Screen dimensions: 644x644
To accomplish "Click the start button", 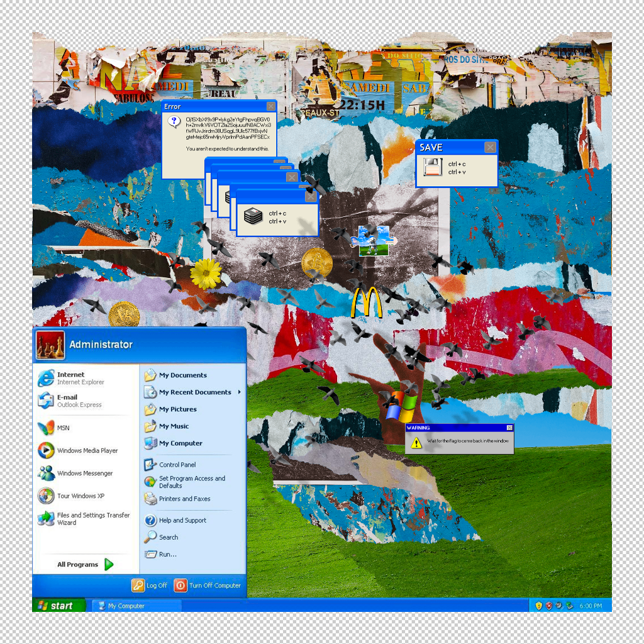I will pos(58,606).
